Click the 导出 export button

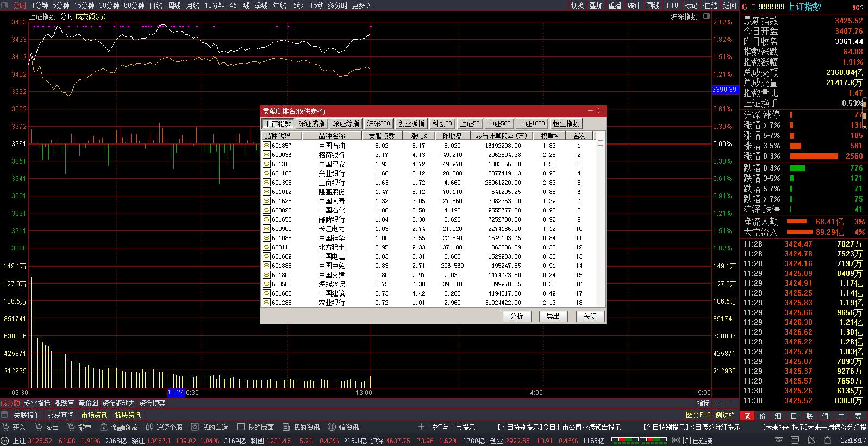(x=553, y=316)
